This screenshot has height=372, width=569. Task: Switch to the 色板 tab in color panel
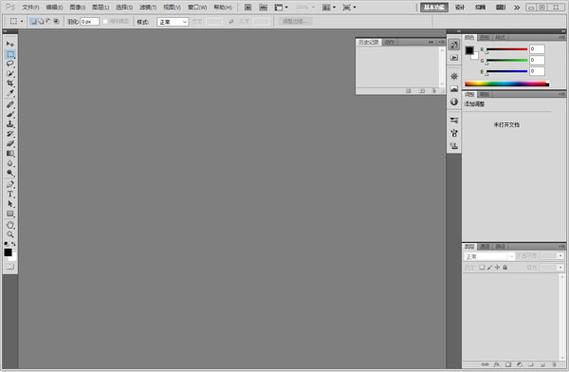pyautogui.click(x=485, y=38)
